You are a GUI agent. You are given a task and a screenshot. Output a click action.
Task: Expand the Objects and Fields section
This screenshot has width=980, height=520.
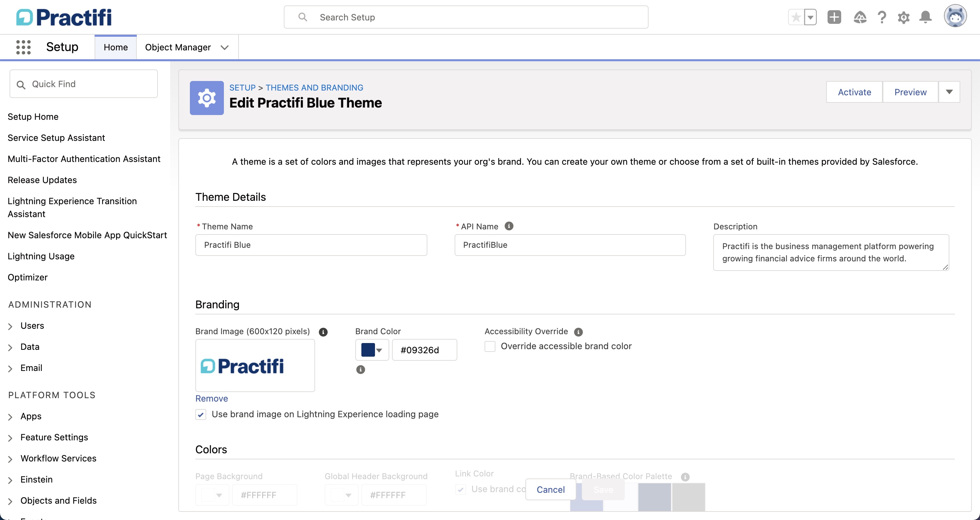coord(10,501)
